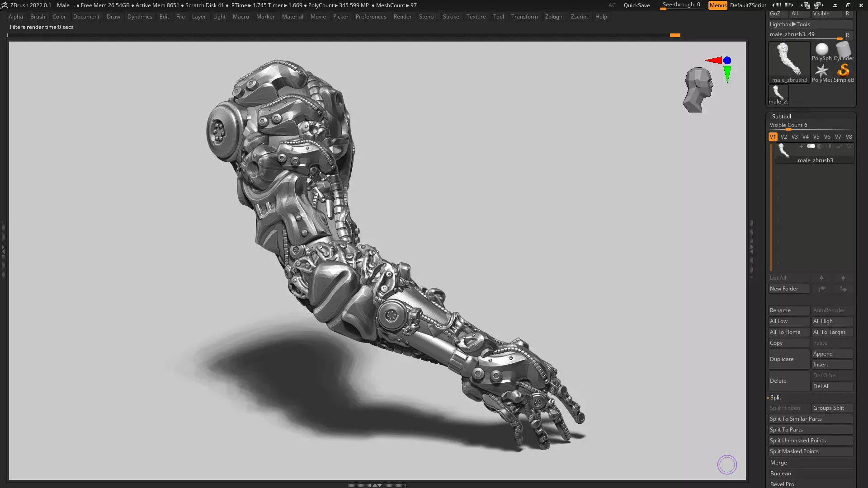Expand the Bevel Pro section
868x488 pixels.
pyautogui.click(x=782, y=484)
